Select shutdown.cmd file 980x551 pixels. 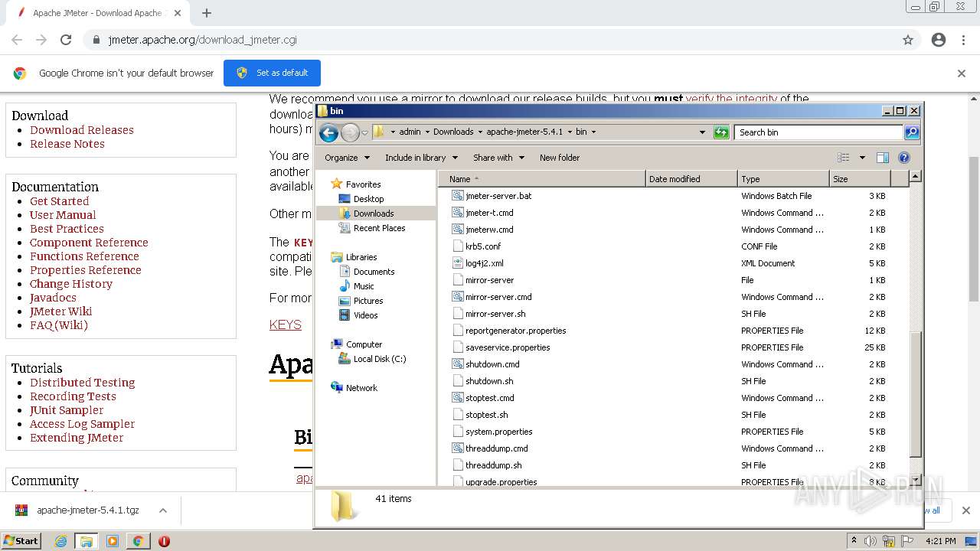(492, 364)
